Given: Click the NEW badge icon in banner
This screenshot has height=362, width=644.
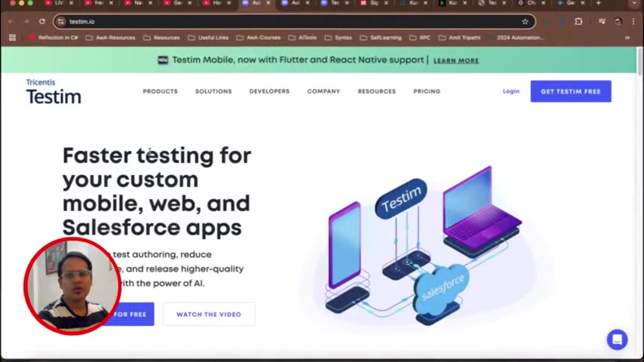Looking at the screenshot, I should [163, 60].
